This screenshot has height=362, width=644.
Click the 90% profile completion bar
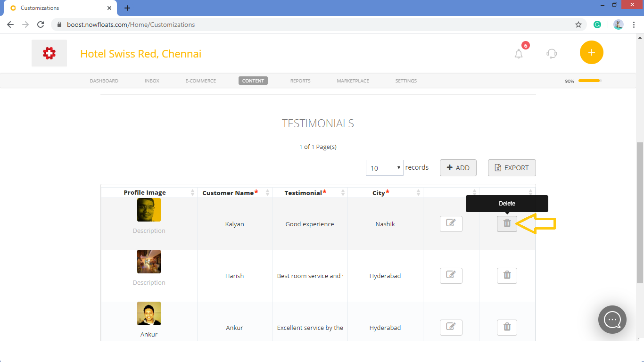pos(590,81)
